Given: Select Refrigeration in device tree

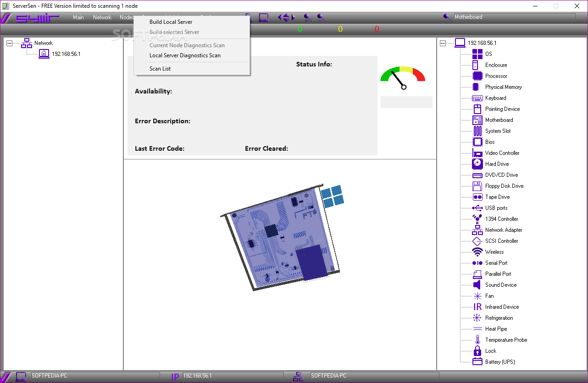Looking at the screenshot, I should [x=499, y=318].
